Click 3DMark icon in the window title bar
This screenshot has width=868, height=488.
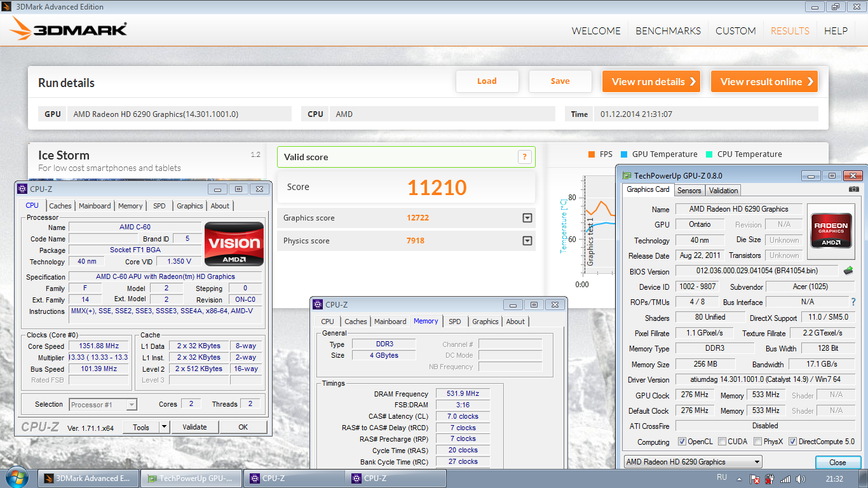pyautogui.click(x=6, y=7)
